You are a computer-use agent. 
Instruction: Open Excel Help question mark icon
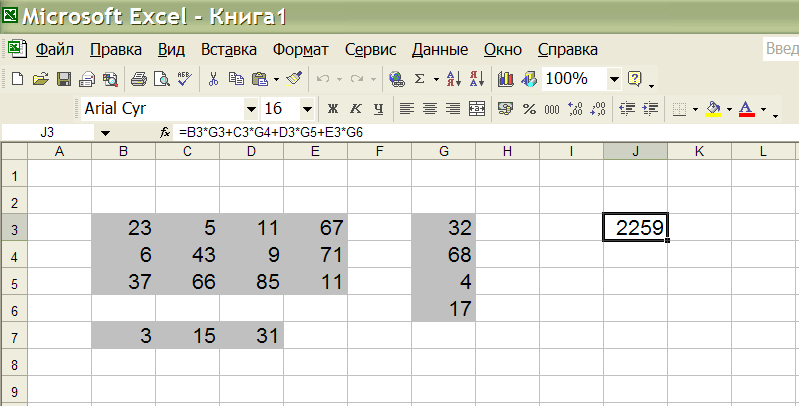click(634, 79)
